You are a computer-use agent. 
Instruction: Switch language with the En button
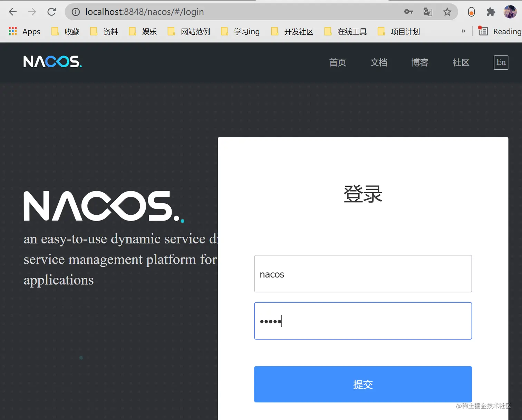[x=501, y=62]
